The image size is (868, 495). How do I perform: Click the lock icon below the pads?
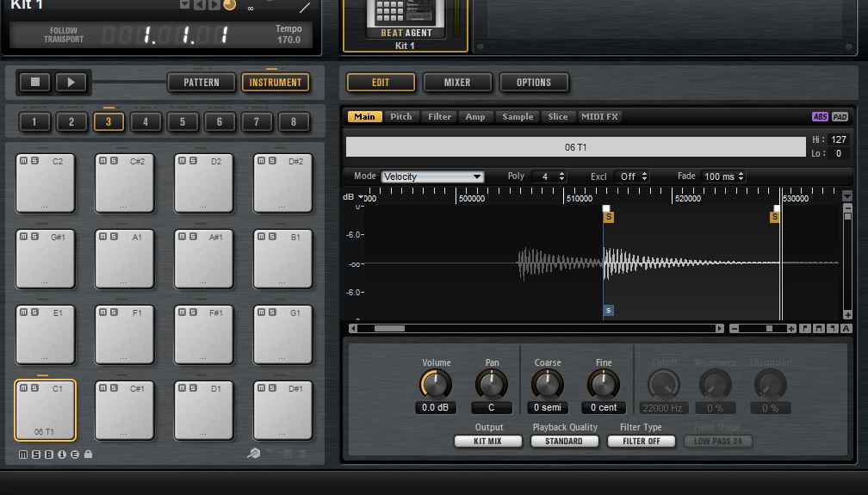tap(88, 454)
